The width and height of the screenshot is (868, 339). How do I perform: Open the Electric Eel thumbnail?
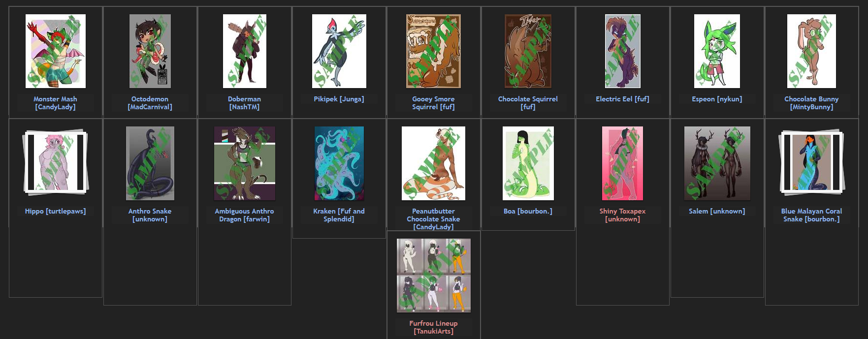click(623, 51)
